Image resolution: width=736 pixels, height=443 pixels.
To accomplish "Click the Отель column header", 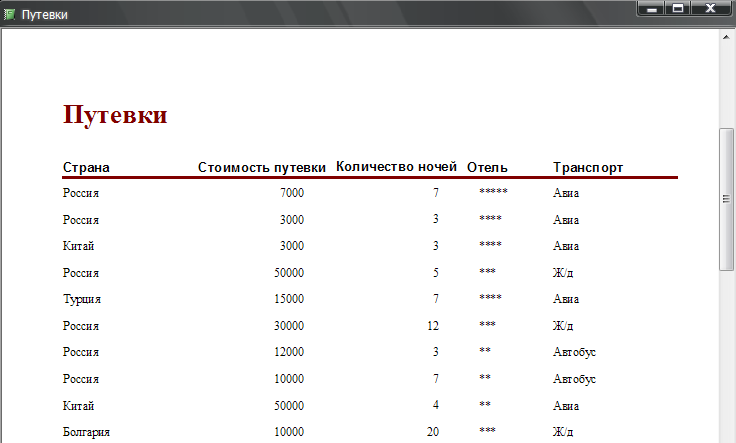I will point(487,168).
